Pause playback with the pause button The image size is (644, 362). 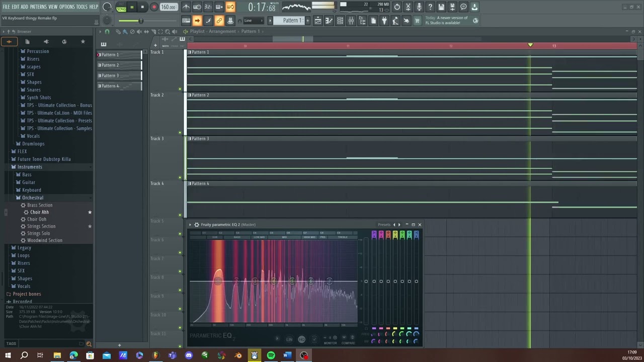point(132,7)
